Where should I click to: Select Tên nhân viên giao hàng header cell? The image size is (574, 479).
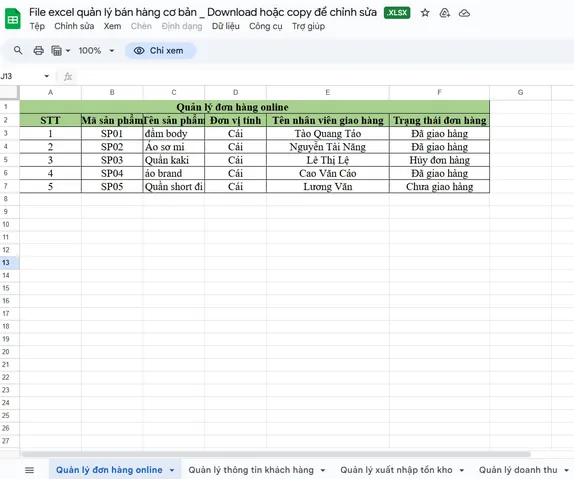pos(328,120)
